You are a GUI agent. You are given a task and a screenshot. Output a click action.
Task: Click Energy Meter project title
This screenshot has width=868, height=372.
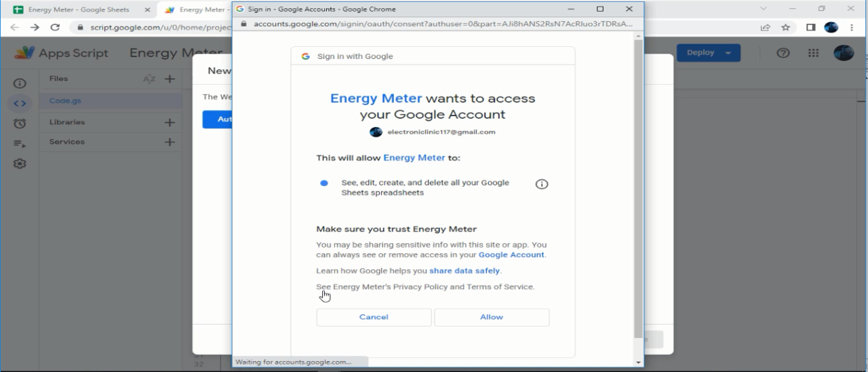[176, 53]
